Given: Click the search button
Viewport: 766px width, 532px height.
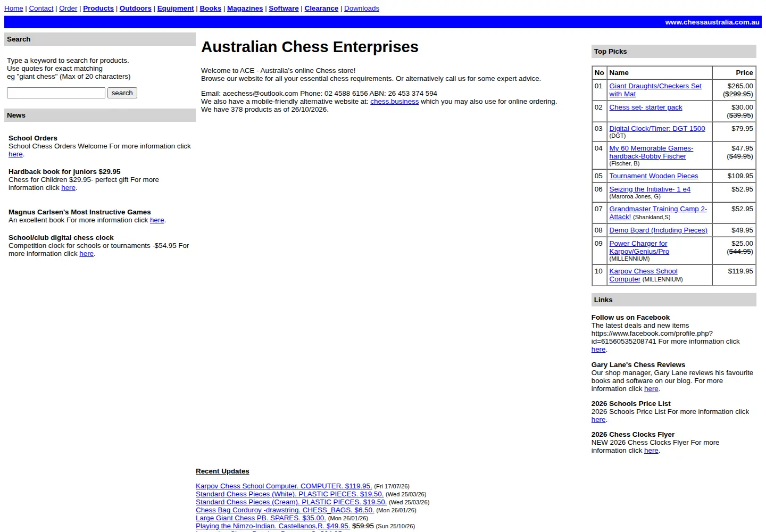Looking at the screenshot, I should click(x=122, y=93).
